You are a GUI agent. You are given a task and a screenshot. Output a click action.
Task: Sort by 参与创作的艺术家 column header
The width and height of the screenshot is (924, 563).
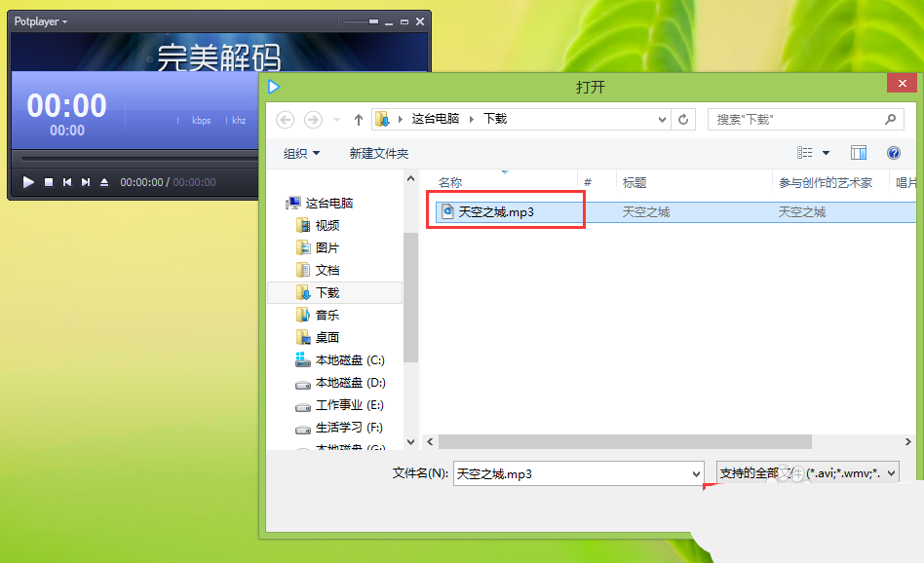pyautogui.click(x=825, y=182)
